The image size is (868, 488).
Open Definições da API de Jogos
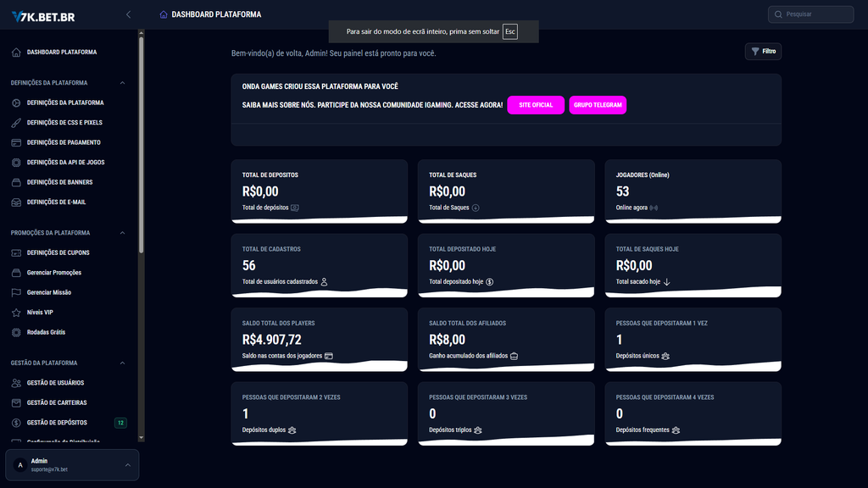tap(65, 162)
